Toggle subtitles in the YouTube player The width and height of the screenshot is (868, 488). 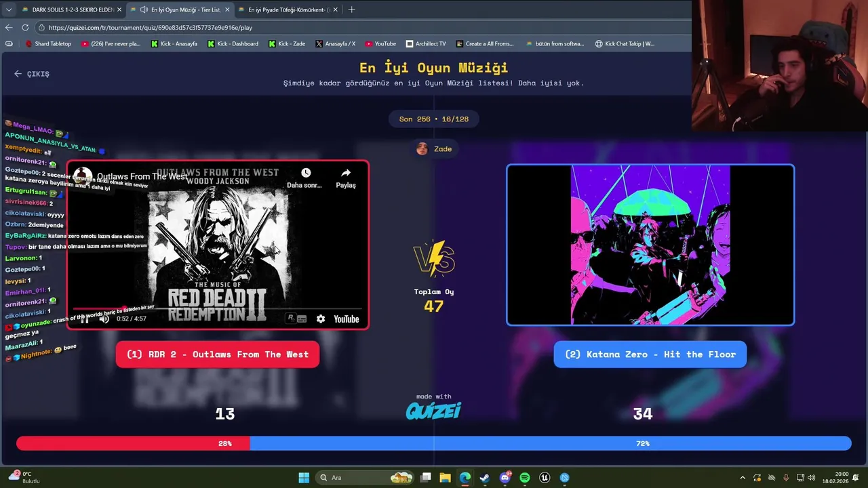pos(302,319)
